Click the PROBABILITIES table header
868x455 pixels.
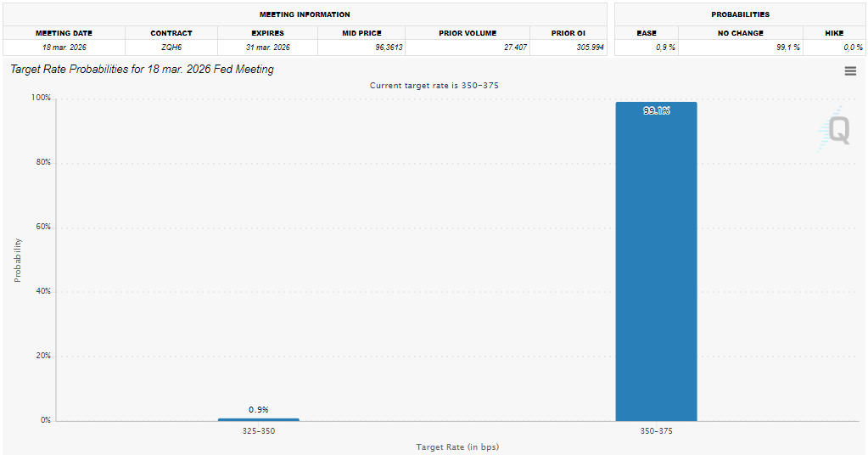point(740,14)
